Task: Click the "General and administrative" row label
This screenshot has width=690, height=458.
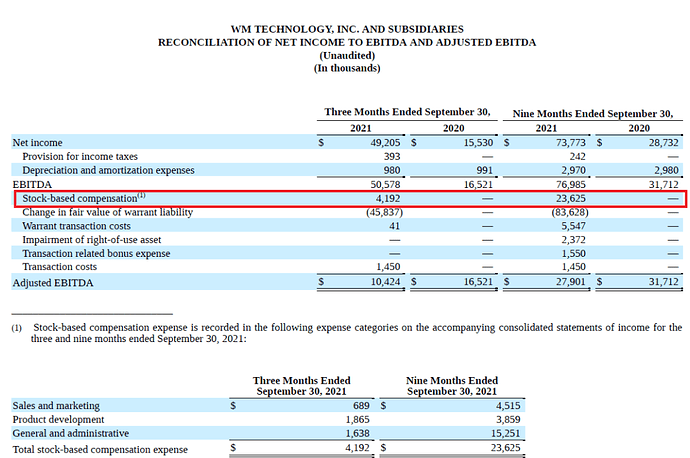Action: [70, 433]
